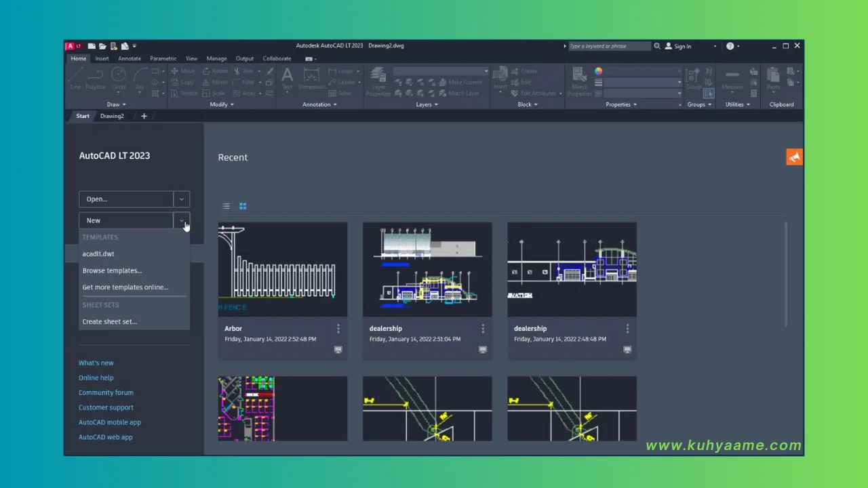The width and height of the screenshot is (868, 488).
Task: Switch to the Drawing2 file tab
Action: coord(112,116)
